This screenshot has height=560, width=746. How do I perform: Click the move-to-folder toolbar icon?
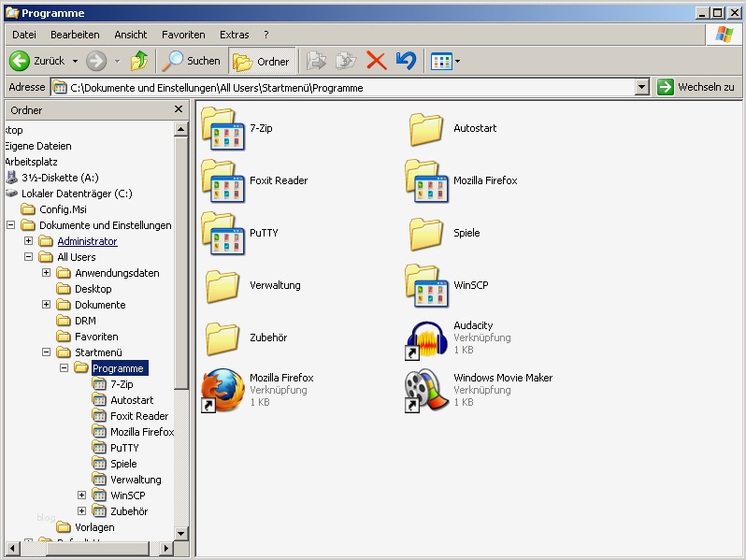pos(316,61)
